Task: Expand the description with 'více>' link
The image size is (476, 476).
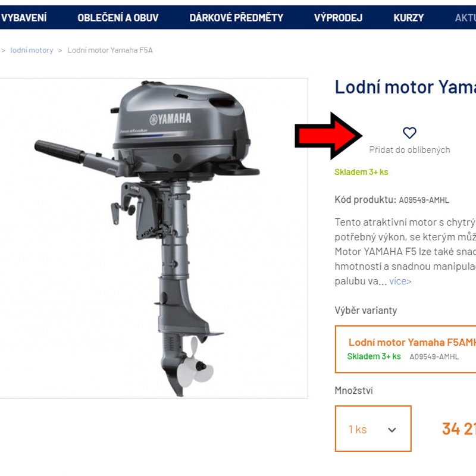Action: click(400, 281)
